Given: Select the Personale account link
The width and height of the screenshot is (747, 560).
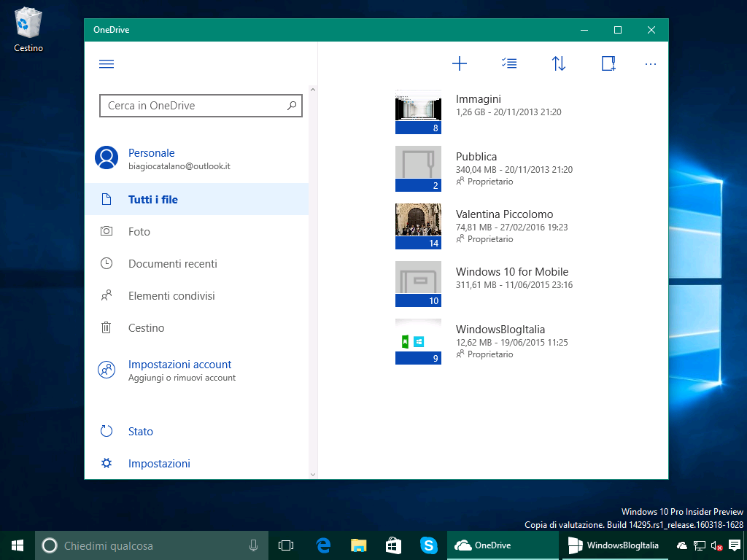Looking at the screenshot, I should pos(152,153).
